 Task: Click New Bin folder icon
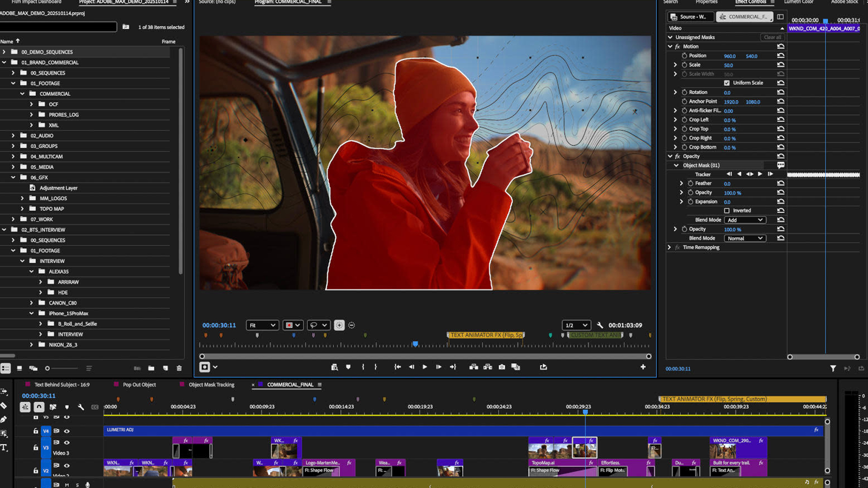[x=151, y=368]
